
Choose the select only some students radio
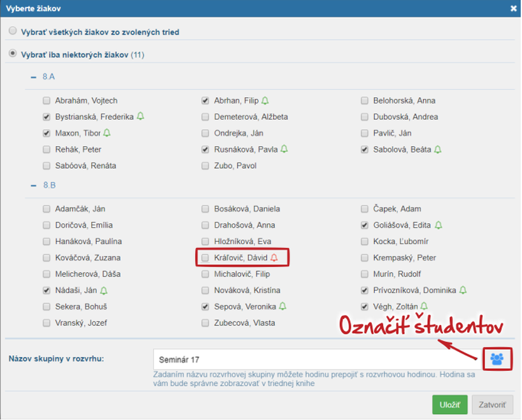(x=13, y=55)
